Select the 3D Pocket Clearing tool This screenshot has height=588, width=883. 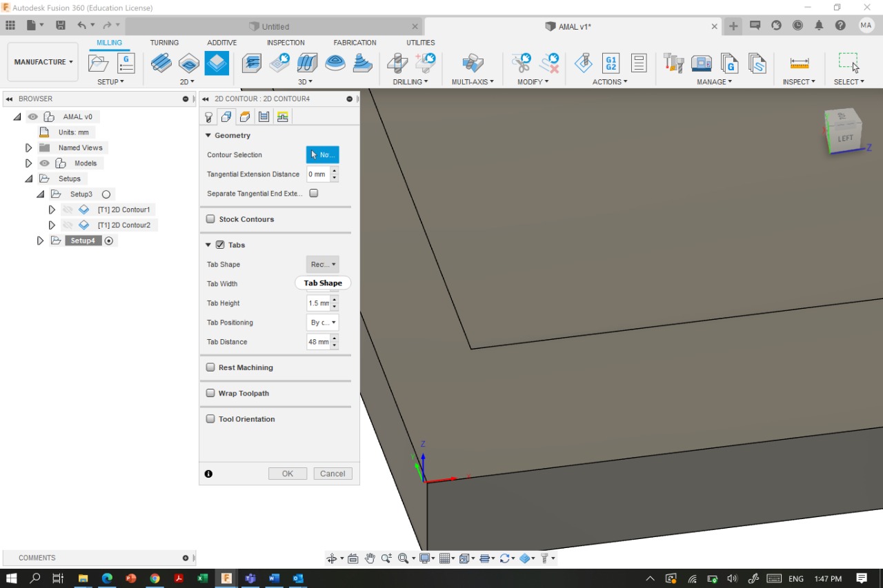point(279,63)
